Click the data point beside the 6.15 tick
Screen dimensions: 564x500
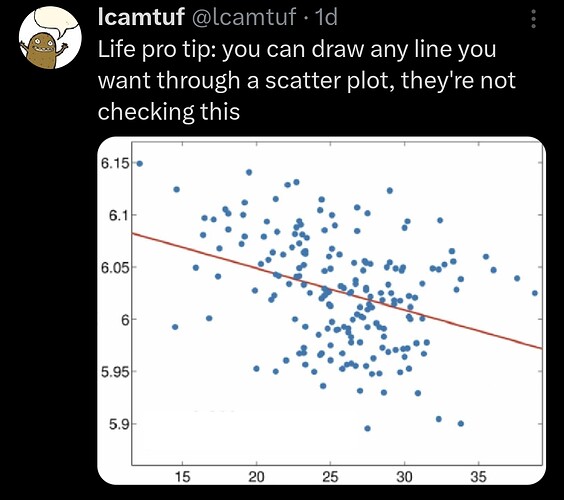pyautogui.click(x=140, y=164)
